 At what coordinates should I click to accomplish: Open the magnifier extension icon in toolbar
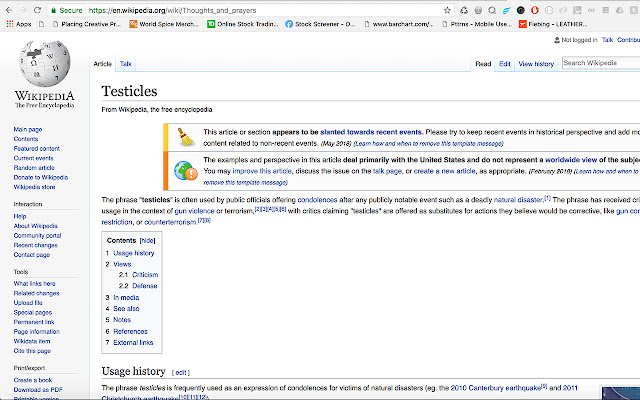click(x=492, y=10)
